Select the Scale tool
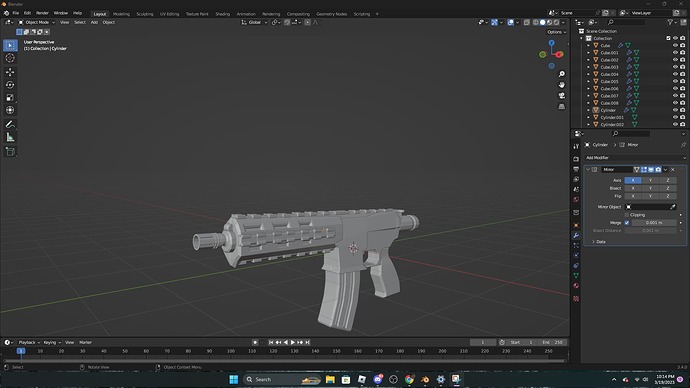The width and height of the screenshot is (690, 388). pyautogui.click(x=10, y=98)
